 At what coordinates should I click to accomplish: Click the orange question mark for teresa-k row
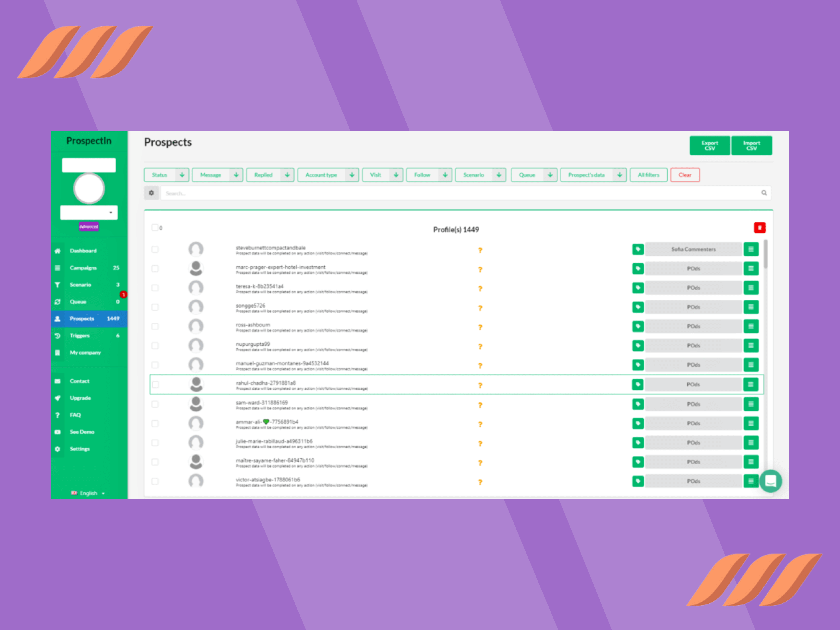click(x=480, y=289)
